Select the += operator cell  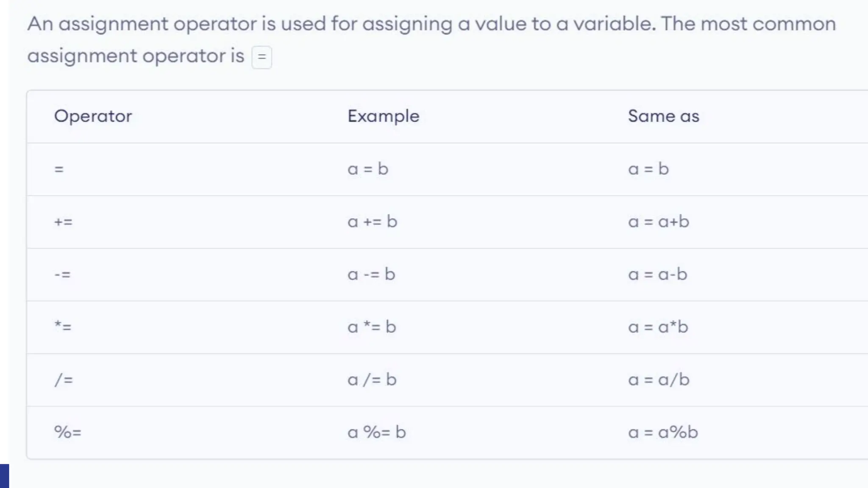64,222
